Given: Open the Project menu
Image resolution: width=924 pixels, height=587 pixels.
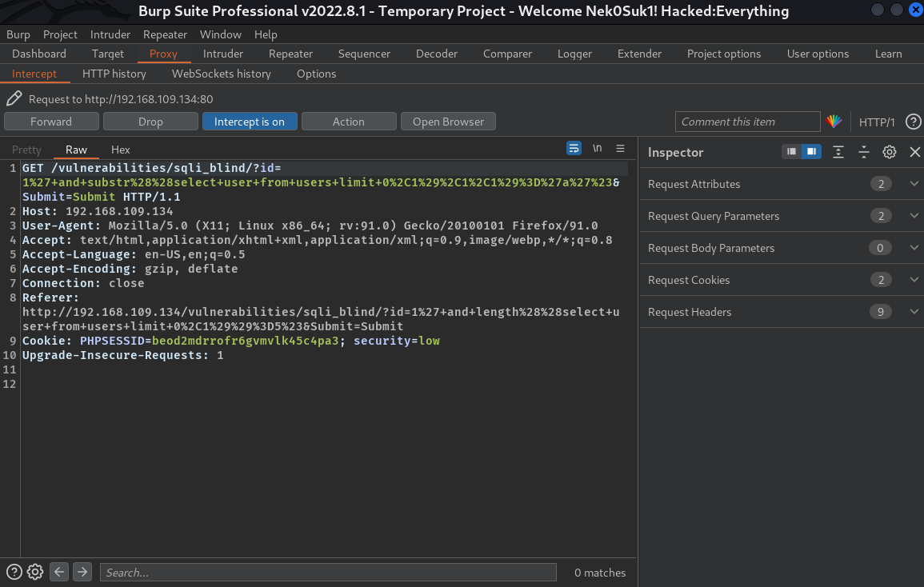Looking at the screenshot, I should (60, 34).
